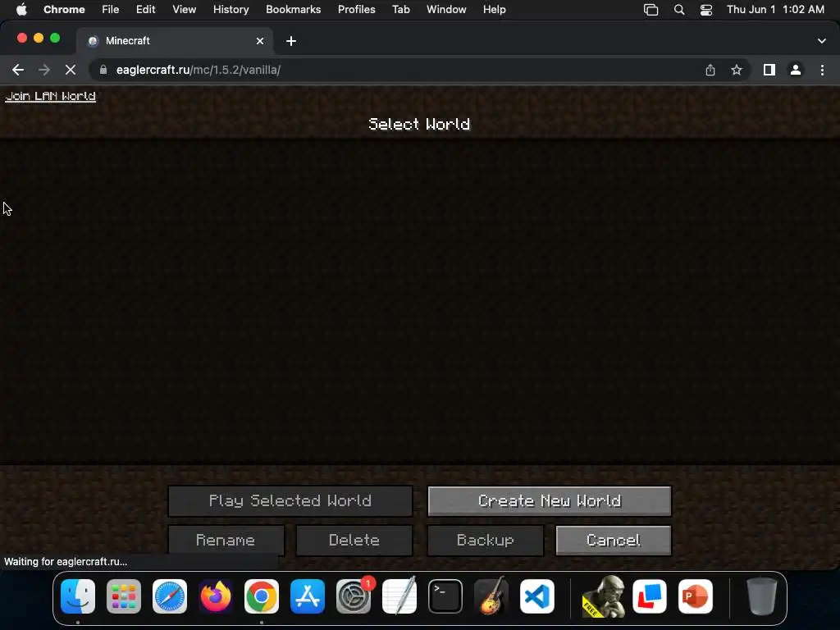Launch PowerPoint from the Dock
Screen dimensions: 840x630
696,596
